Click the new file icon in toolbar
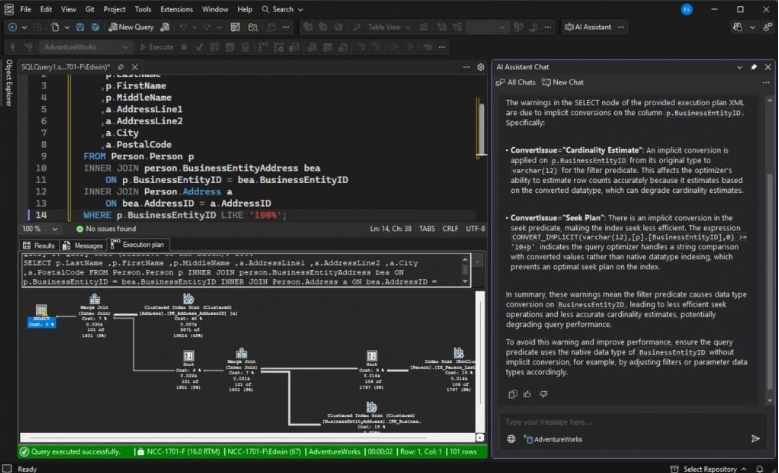This screenshot has height=473, width=779. pos(55,27)
